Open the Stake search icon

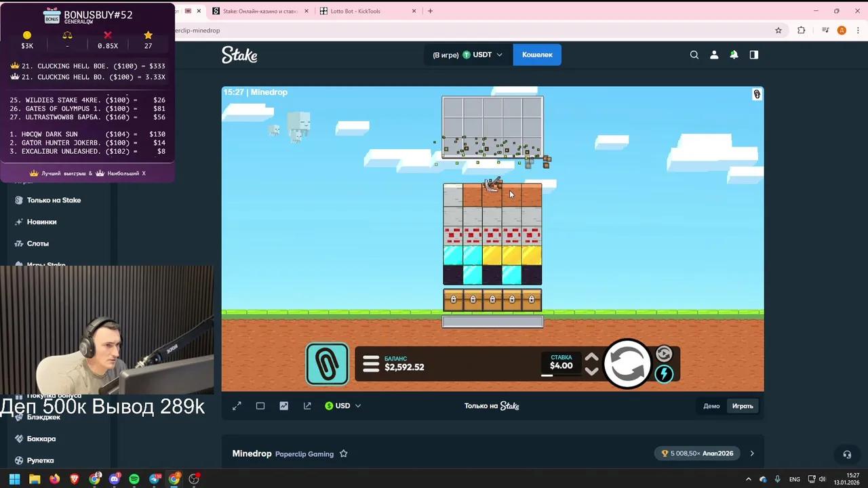coord(694,55)
